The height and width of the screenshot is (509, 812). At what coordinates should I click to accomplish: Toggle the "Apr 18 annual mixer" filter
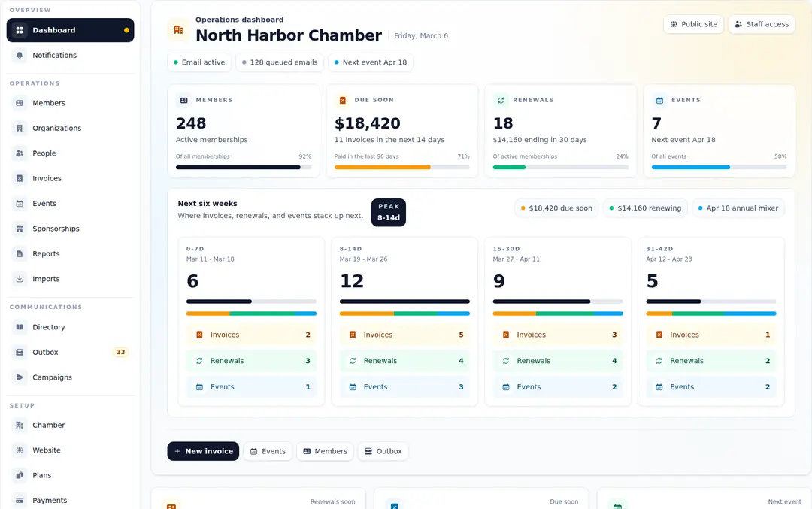pyautogui.click(x=738, y=208)
